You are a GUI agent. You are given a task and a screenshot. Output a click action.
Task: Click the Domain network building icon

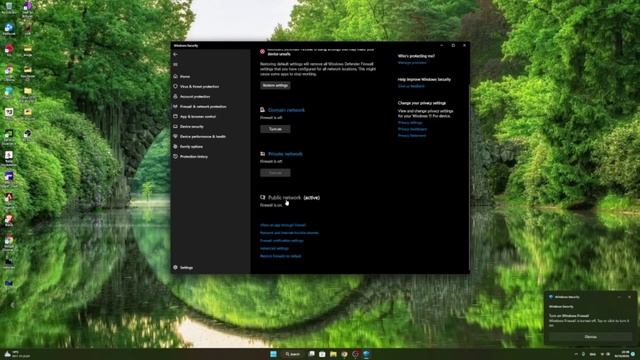[x=262, y=110]
